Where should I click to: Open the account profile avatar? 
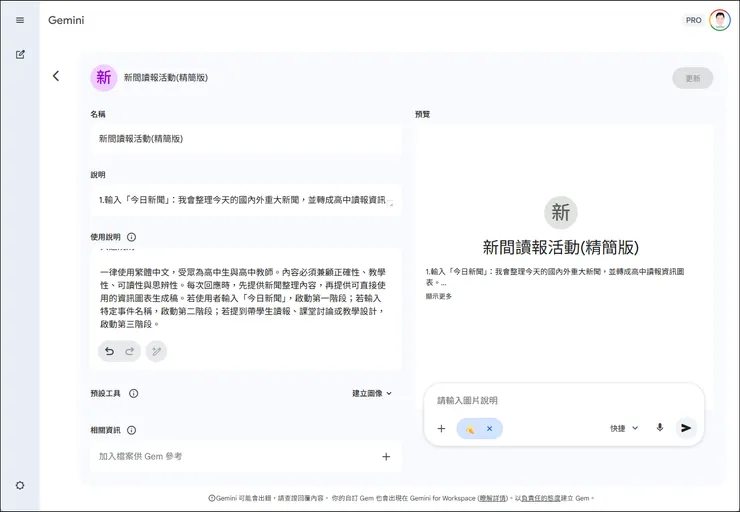720,20
